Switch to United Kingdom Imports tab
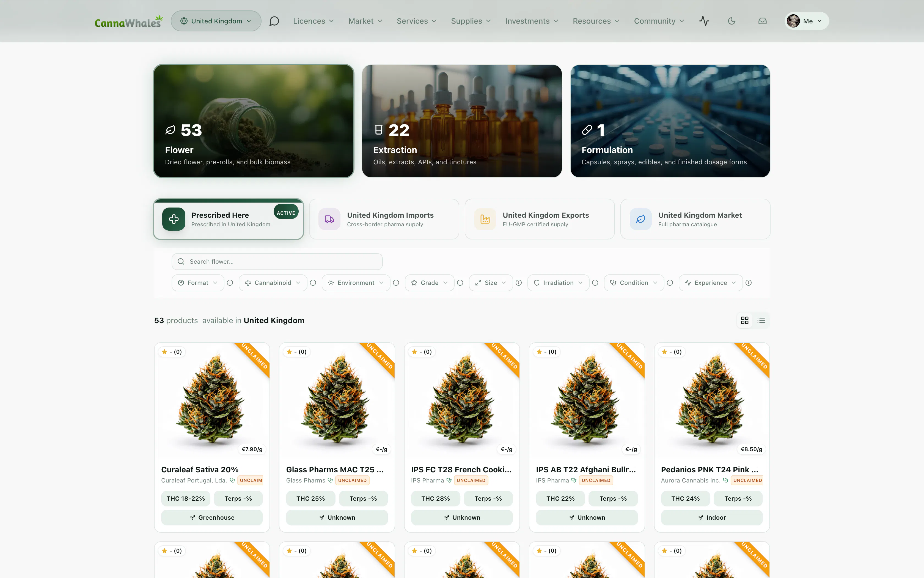Image resolution: width=924 pixels, height=578 pixels. tap(384, 219)
